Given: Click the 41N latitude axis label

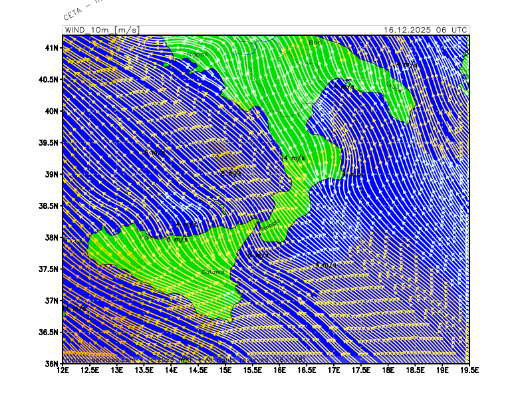Looking at the screenshot, I should click(x=52, y=48).
